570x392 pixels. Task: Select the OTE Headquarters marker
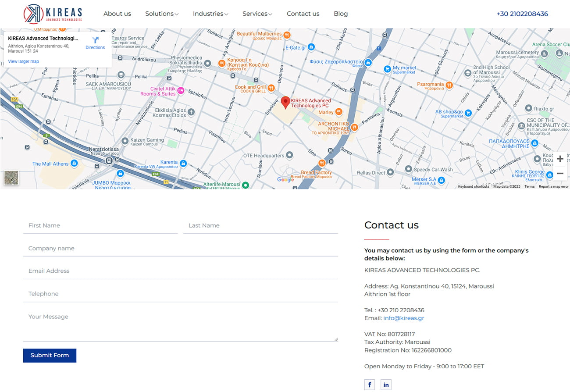(289, 155)
